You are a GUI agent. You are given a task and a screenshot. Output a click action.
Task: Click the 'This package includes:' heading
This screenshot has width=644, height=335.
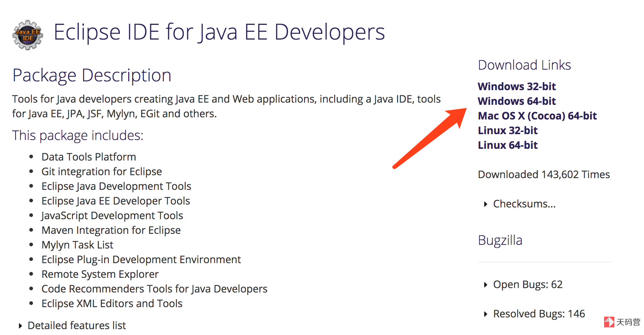78,136
